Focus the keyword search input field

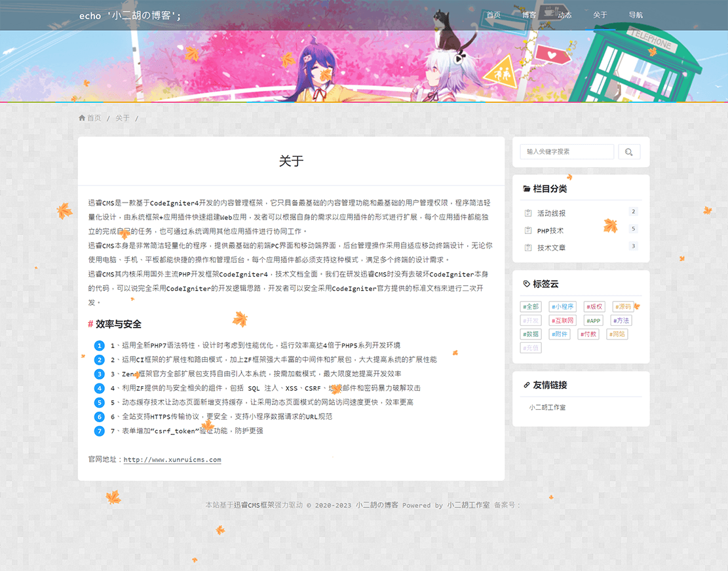567,152
